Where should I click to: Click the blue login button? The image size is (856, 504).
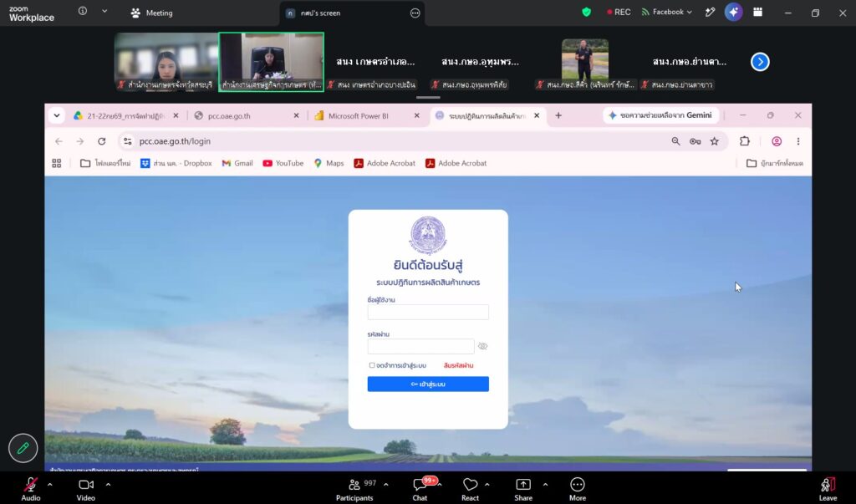(428, 384)
